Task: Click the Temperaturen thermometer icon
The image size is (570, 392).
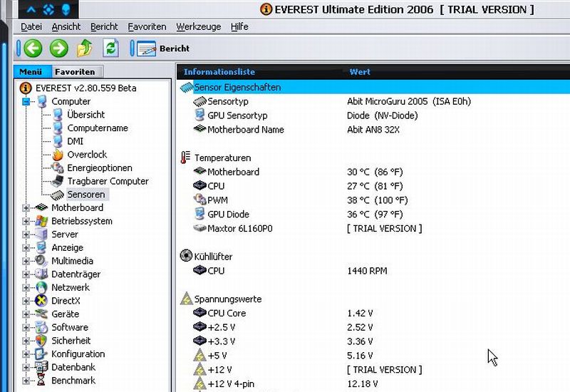Action: (x=185, y=158)
